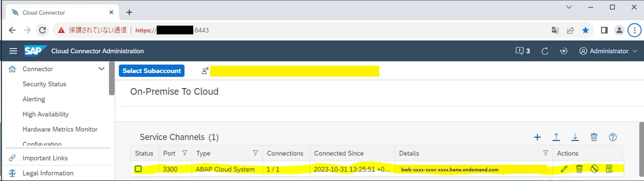Add a new service channel
The height and width of the screenshot is (181, 644).
537,137
